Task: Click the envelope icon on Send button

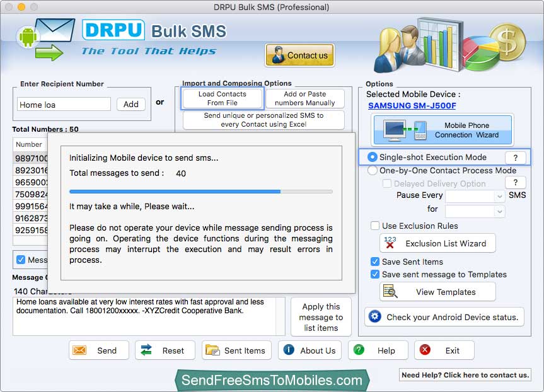Action: click(79, 350)
